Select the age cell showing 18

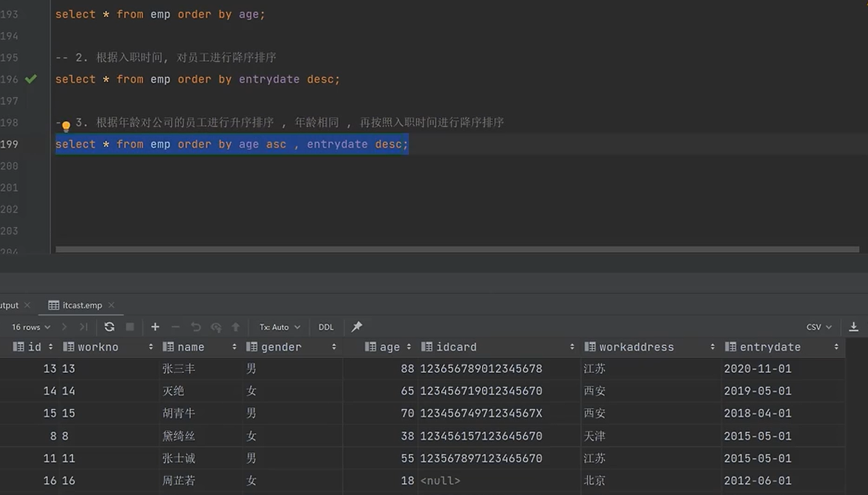coord(380,481)
